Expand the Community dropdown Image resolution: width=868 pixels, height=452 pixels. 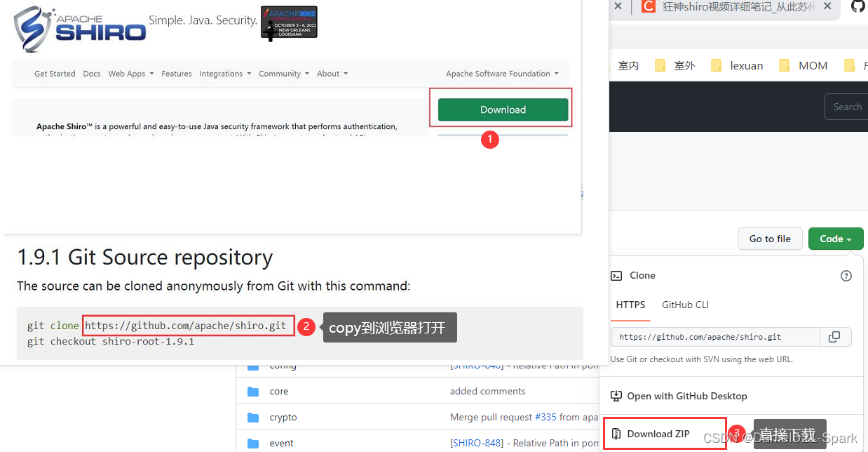click(284, 74)
